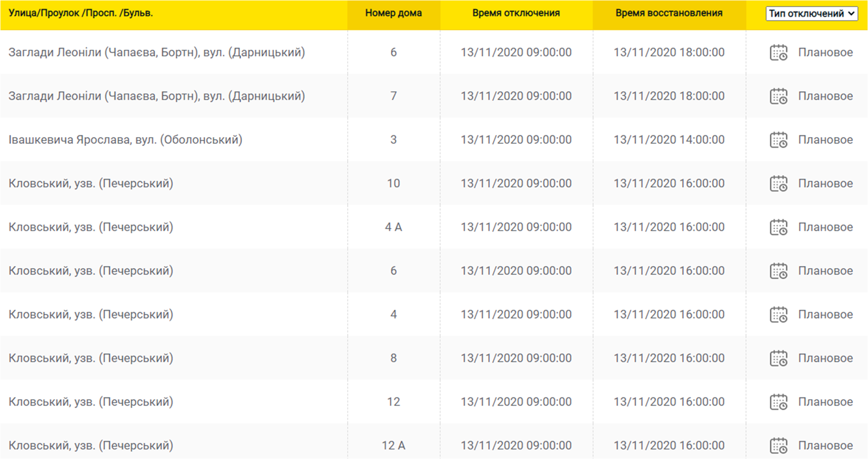
Task: Click calendar icon for Кловський house 8
Action: point(778,358)
